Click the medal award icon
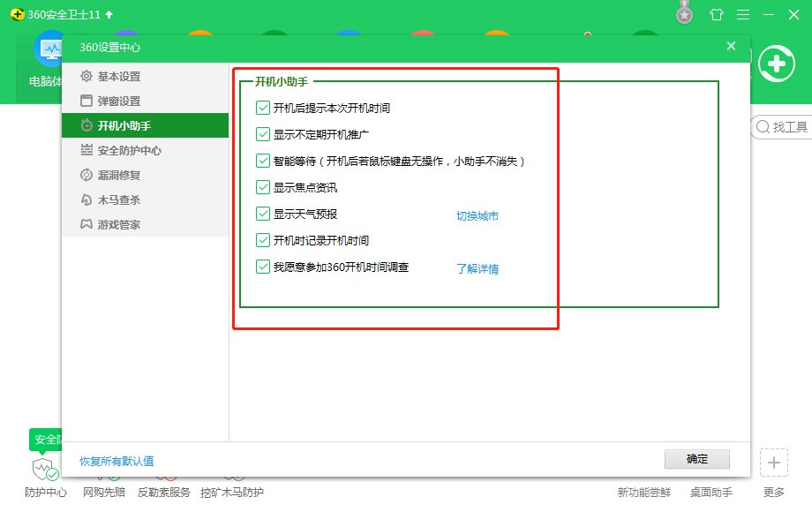Viewport: 812px width, 512px height. [x=684, y=13]
